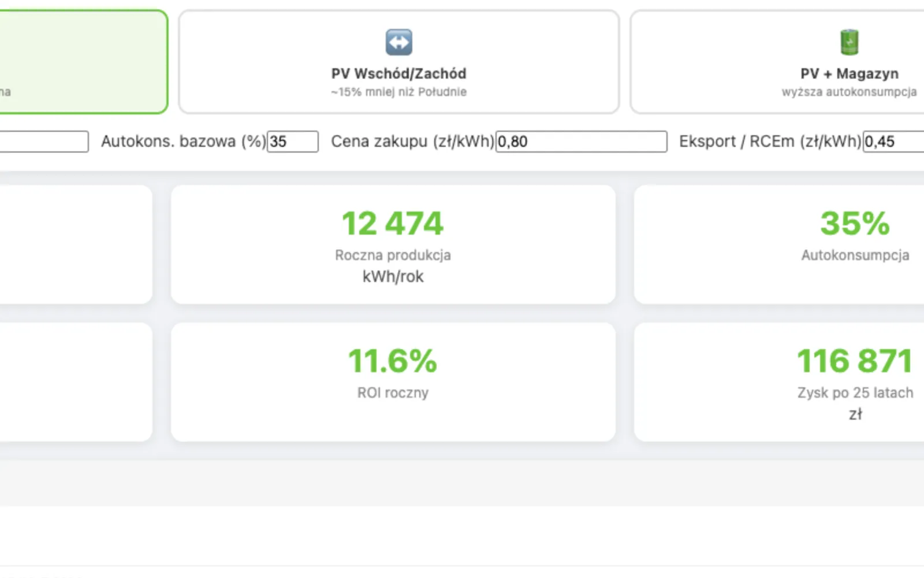Click the Autokons. bazowa (%) label

coord(184,142)
